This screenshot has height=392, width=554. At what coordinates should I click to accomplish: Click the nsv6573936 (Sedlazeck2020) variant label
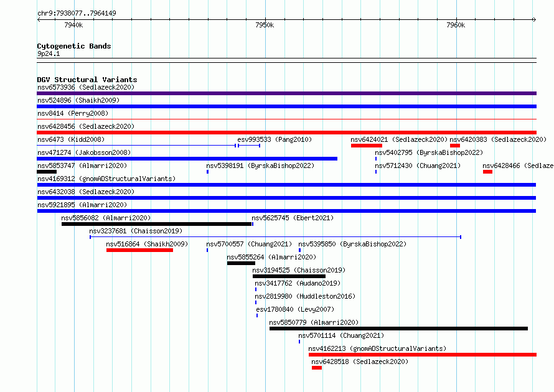pyautogui.click(x=86, y=87)
